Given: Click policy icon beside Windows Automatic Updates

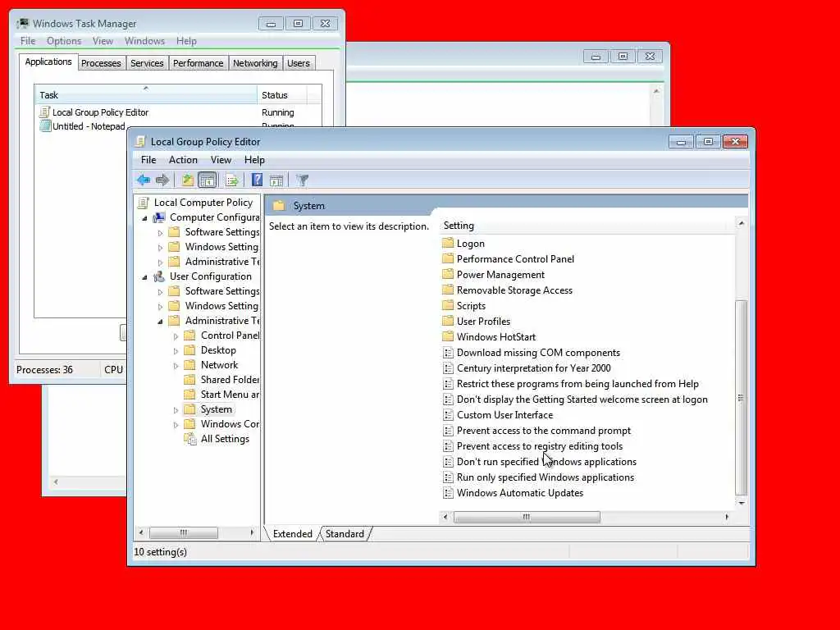Looking at the screenshot, I should pos(449,493).
